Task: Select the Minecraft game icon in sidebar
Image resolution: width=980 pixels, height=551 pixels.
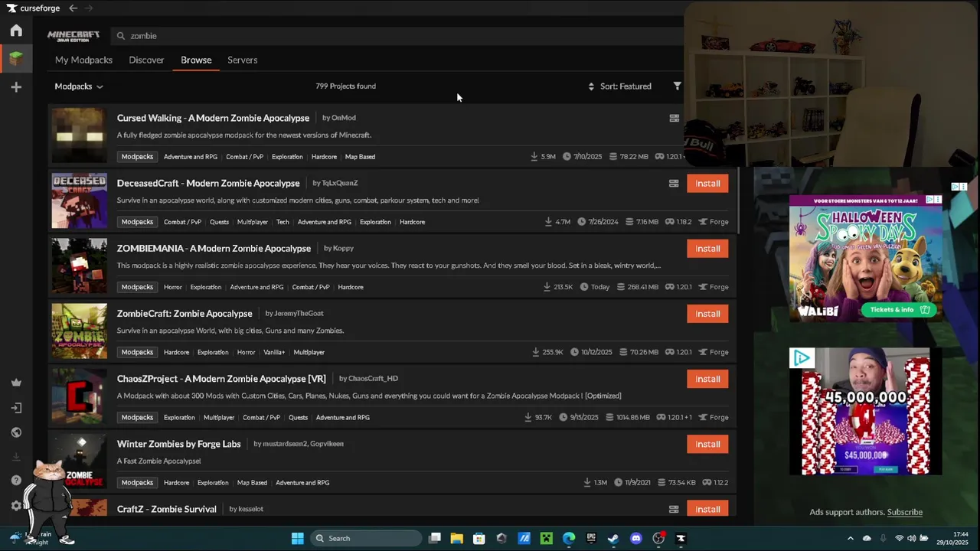Action: (16, 58)
